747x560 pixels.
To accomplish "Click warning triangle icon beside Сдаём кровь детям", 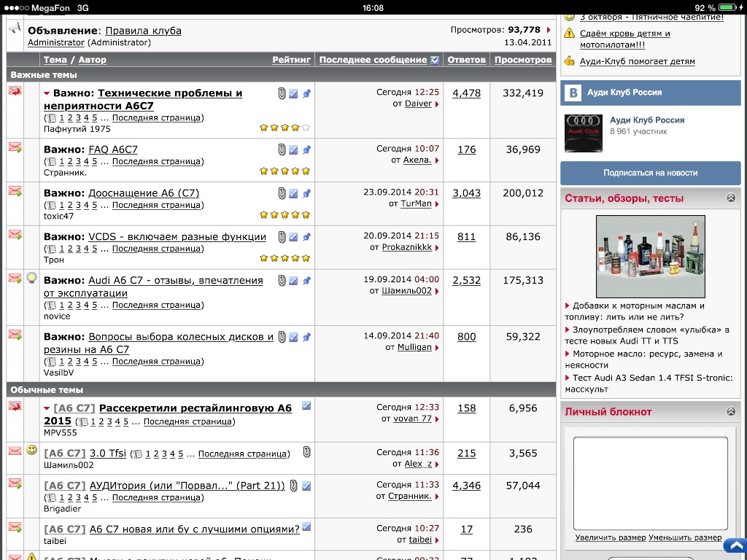I will (569, 34).
